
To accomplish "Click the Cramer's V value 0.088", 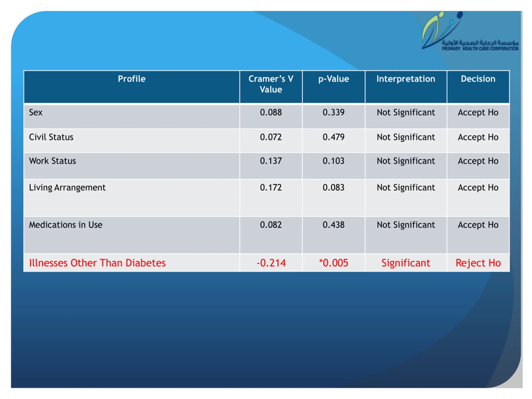I will click(271, 112).
